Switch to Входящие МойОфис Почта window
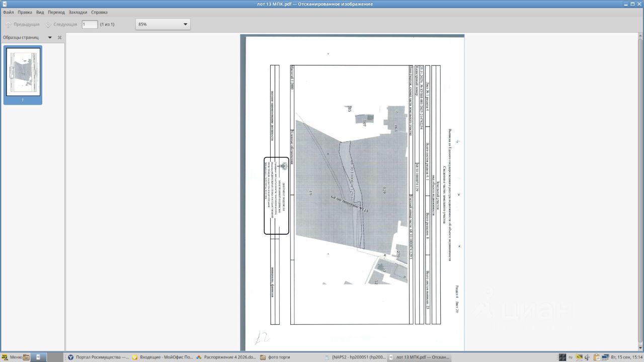 (162, 357)
